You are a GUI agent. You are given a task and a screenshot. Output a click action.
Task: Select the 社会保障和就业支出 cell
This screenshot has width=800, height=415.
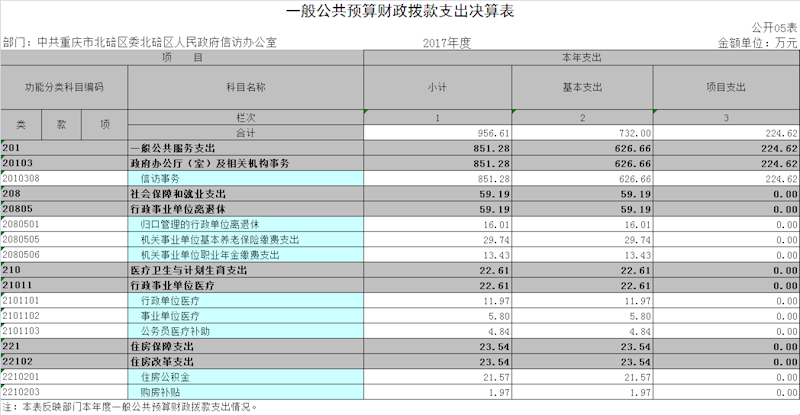click(245, 194)
